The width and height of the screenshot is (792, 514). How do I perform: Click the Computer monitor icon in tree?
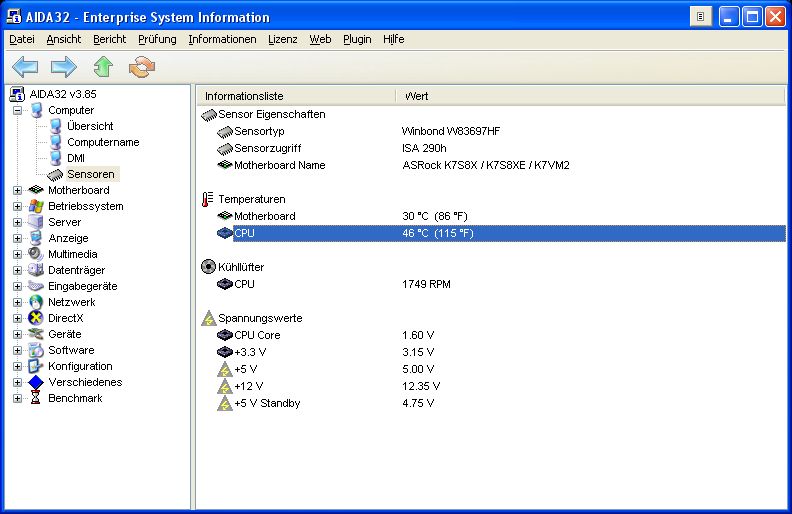tap(36, 110)
